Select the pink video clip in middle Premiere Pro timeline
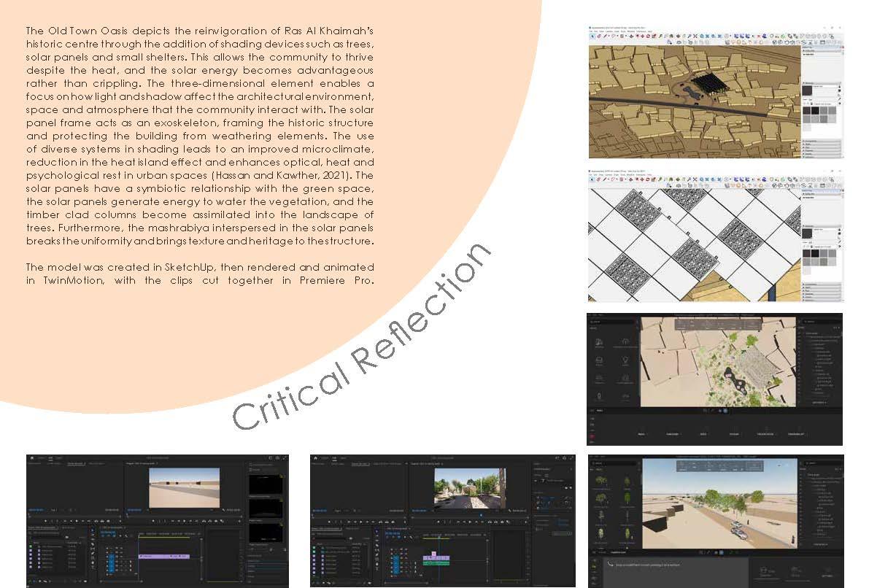 (434, 554)
